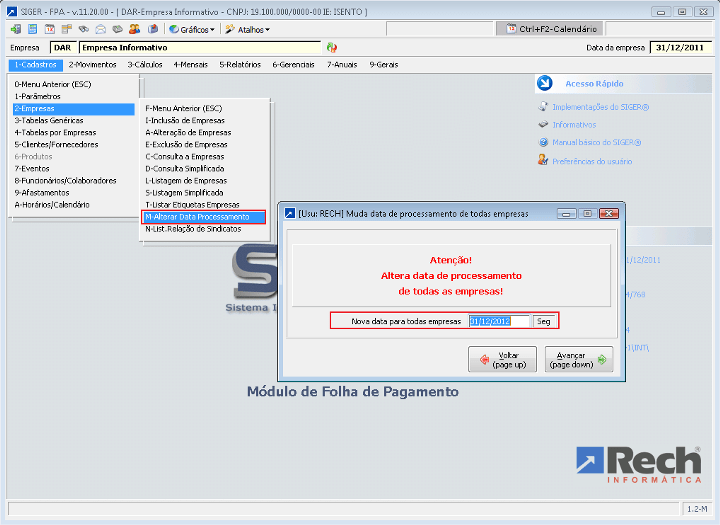720x525 pixels.
Task: Select A-Horários/Calendário entry
Action: point(73,204)
